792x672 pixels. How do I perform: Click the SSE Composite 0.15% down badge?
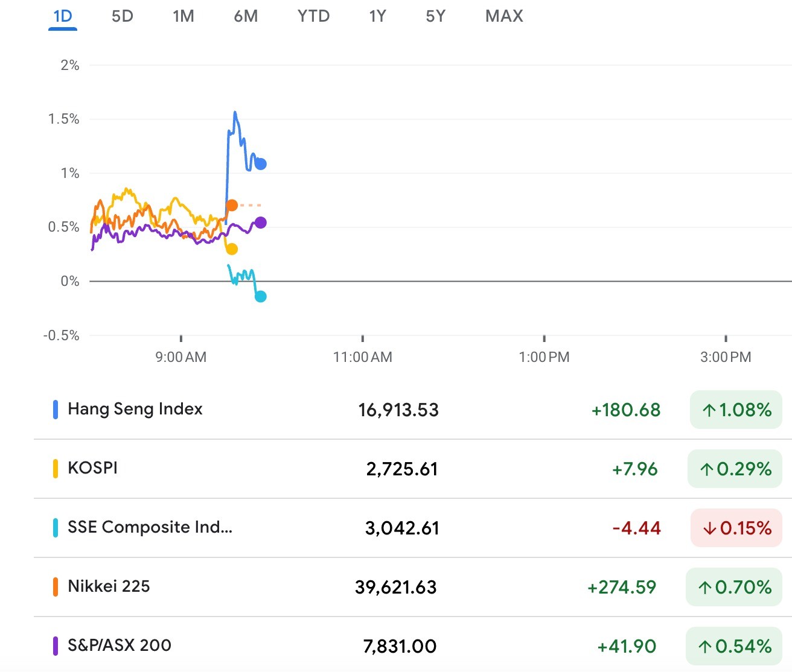[736, 528]
